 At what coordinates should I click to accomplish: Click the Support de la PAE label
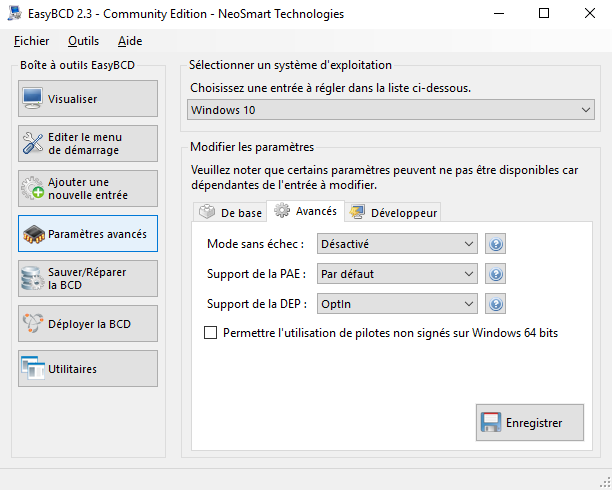pos(256,274)
